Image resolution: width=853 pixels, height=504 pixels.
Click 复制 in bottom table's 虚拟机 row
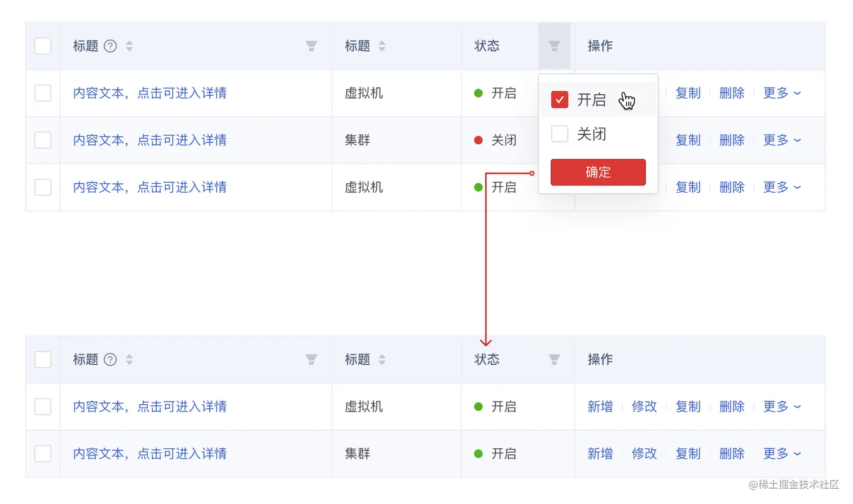[688, 406]
